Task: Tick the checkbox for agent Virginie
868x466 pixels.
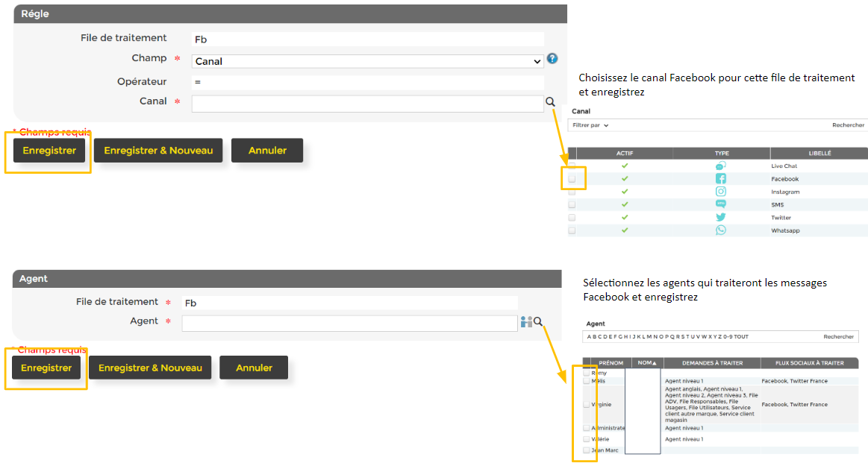Action: pyautogui.click(x=587, y=405)
